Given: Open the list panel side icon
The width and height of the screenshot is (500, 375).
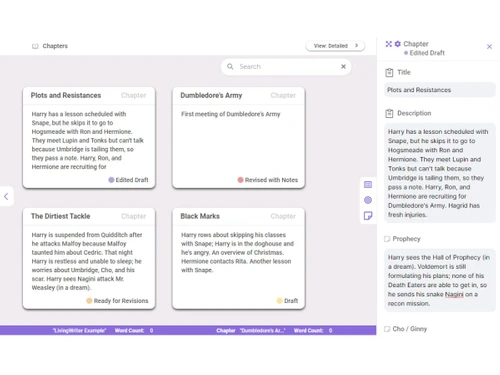Looking at the screenshot, I should tap(368, 185).
